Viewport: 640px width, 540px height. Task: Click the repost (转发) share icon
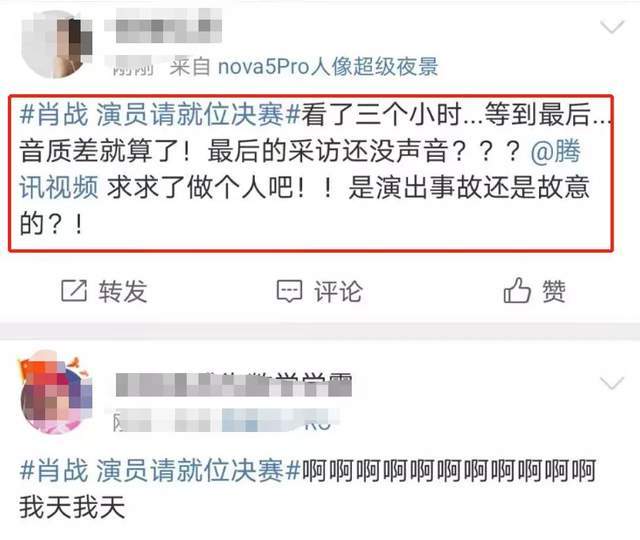point(74,291)
